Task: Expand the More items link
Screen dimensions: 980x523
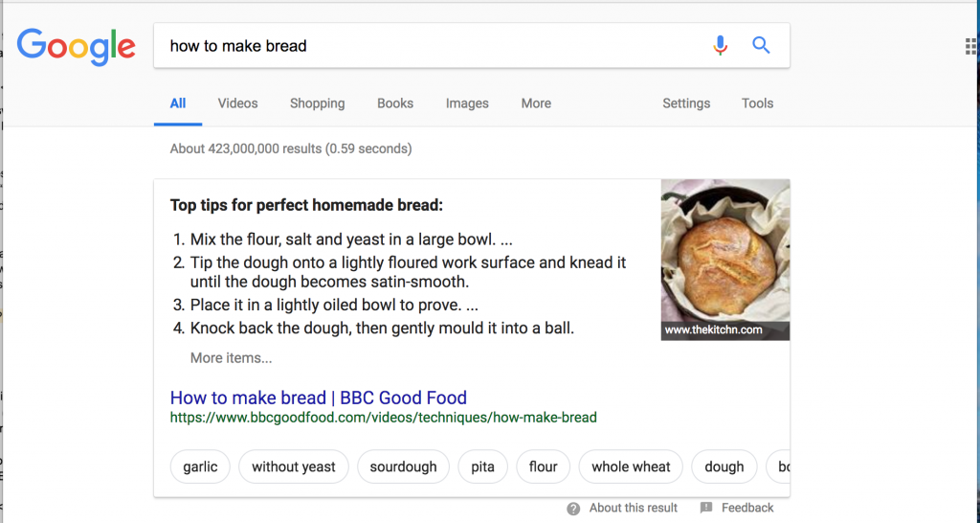Action: 231,358
